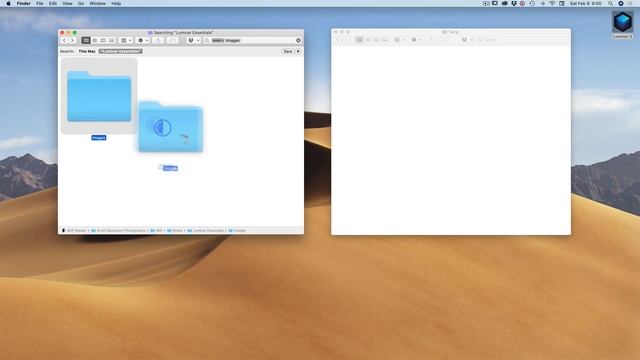Click the first screen-recording menu bar icon
Viewport: 640px width, 360px height.
(486, 3)
